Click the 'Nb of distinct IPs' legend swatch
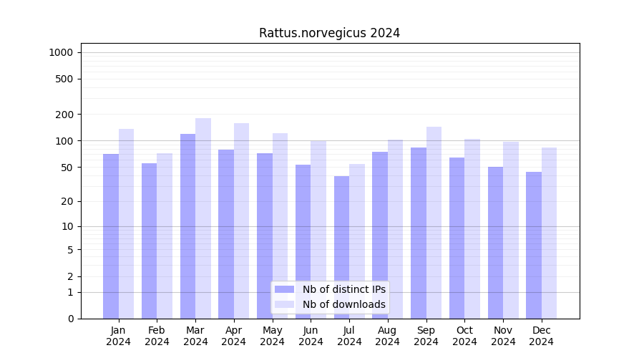This screenshot has height=358, width=644. click(284, 289)
